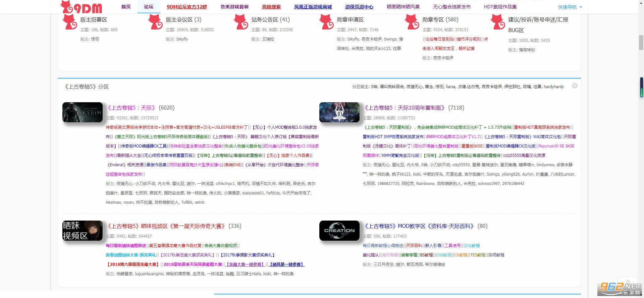Click the red cat icon beside 版主招募区
The image size is (644, 298).
70,22
